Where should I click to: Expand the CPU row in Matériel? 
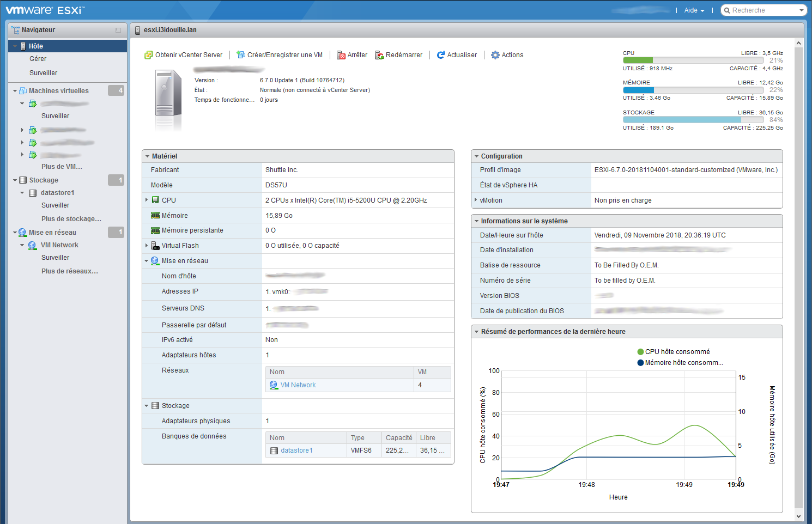tap(147, 200)
